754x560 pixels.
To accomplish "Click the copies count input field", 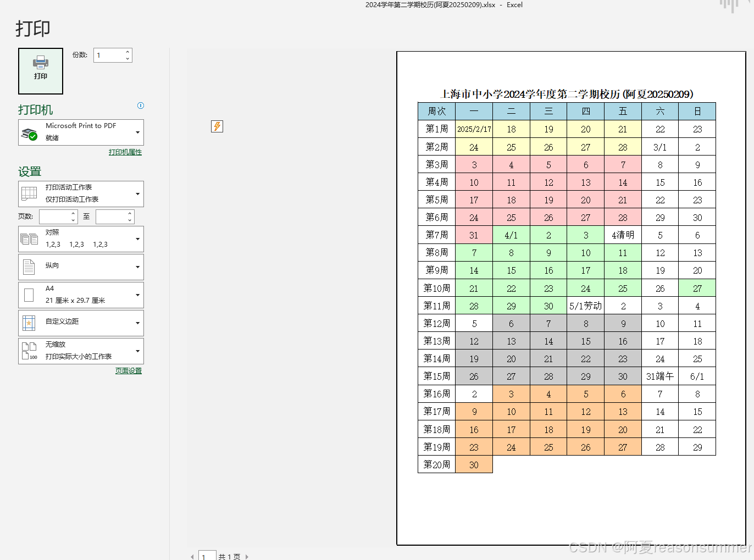I will point(109,55).
